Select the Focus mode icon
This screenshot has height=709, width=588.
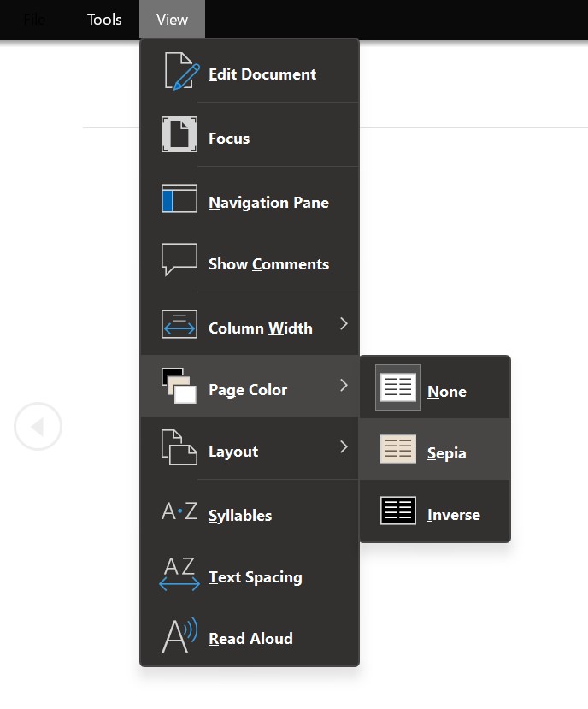tap(178, 133)
